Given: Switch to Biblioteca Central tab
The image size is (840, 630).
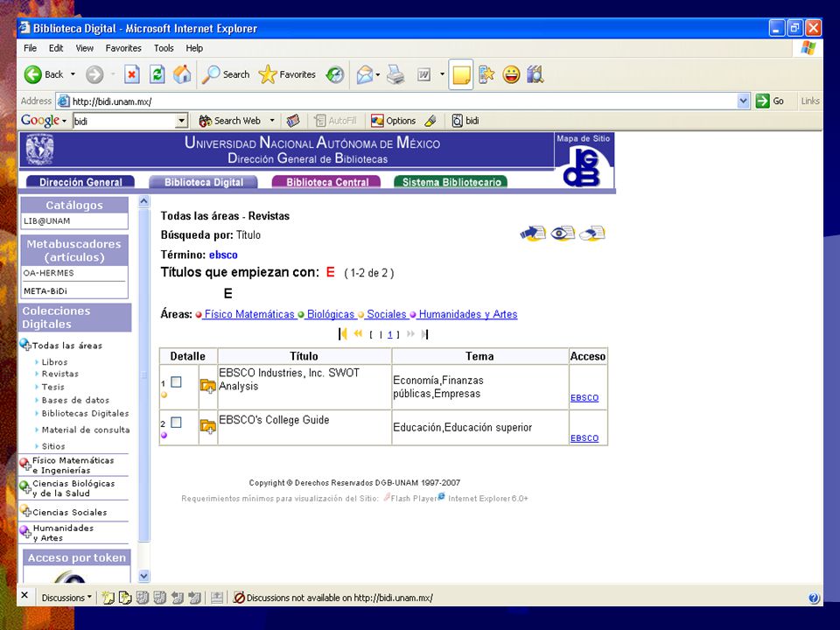Looking at the screenshot, I should pyautogui.click(x=326, y=182).
